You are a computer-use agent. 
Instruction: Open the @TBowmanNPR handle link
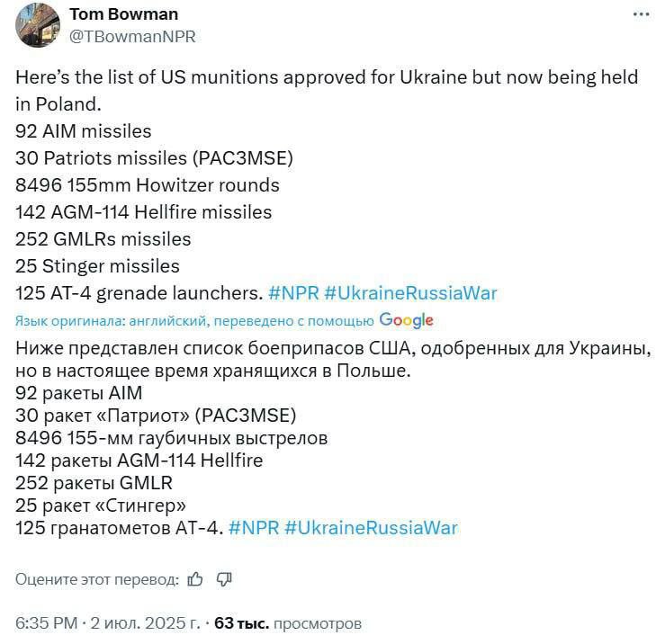tap(132, 37)
